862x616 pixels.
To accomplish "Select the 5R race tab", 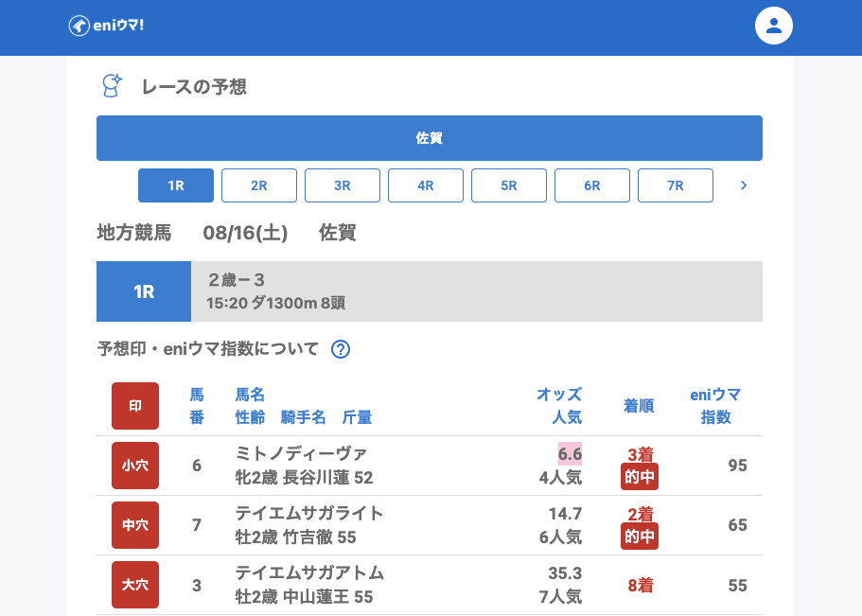I will [x=509, y=185].
